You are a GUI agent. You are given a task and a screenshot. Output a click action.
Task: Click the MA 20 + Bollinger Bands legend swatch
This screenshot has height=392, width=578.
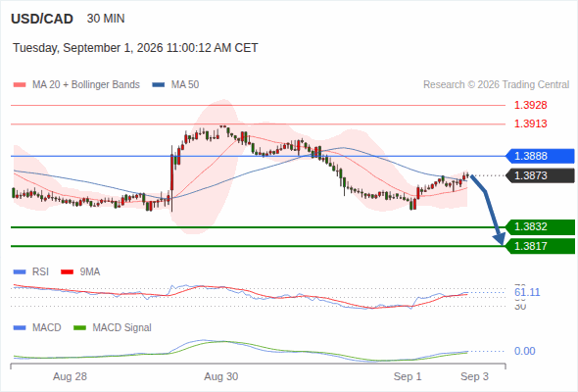20,85
